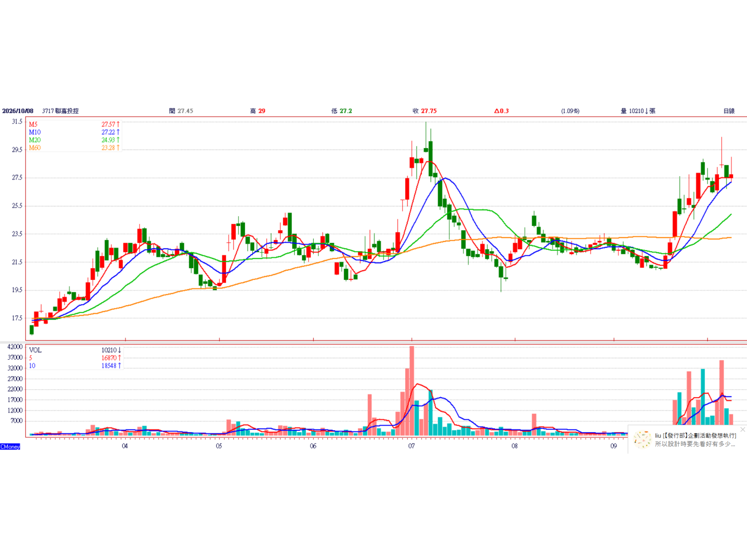Click the opening price 27.45

(x=185, y=111)
